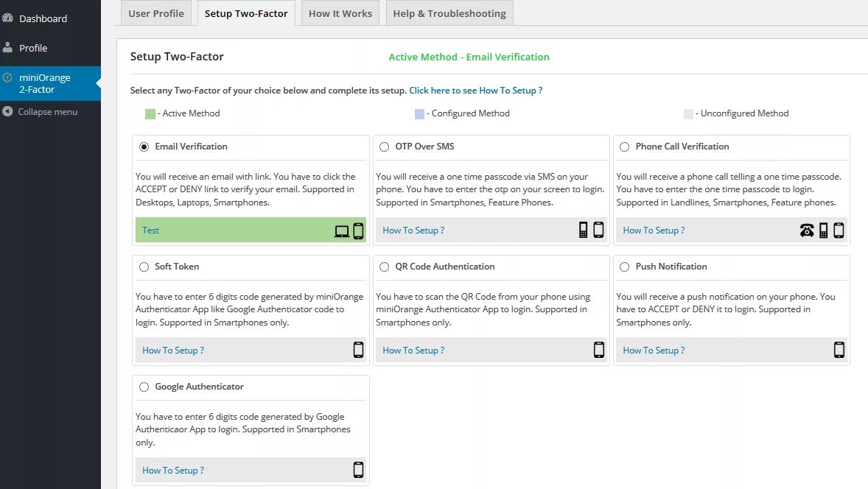
Task: Switch to the How It Works tab
Action: point(340,13)
